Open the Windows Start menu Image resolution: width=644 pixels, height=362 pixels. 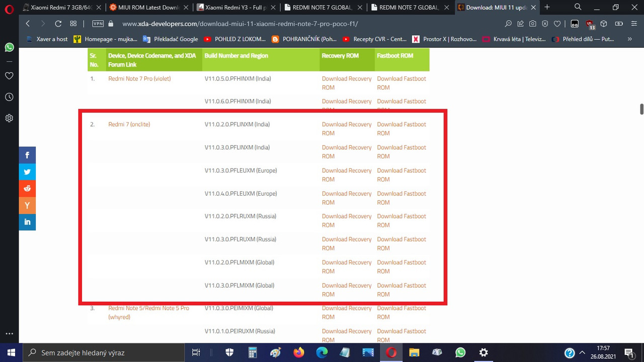pyautogui.click(x=11, y=352)
